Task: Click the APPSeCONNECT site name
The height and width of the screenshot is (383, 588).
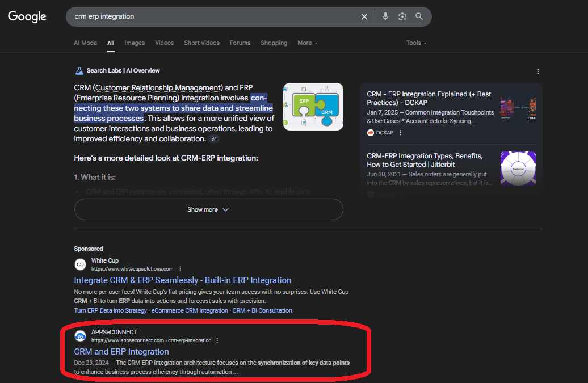Action: (114, 332)
